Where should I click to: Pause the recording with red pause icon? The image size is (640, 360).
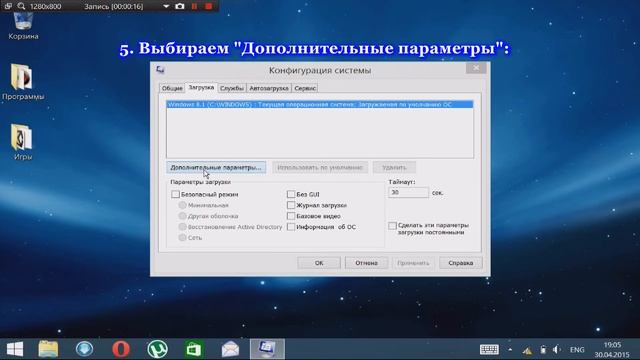(194, 6)
